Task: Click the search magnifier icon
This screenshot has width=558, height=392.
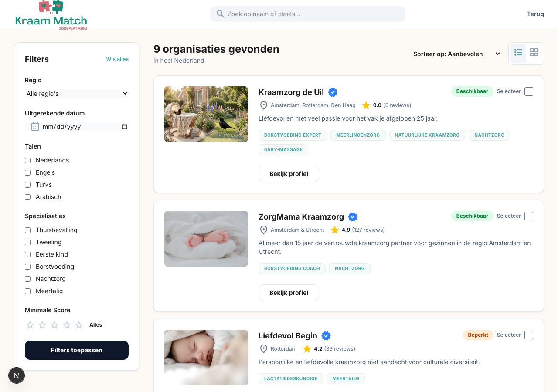Action: click(221, 14)
